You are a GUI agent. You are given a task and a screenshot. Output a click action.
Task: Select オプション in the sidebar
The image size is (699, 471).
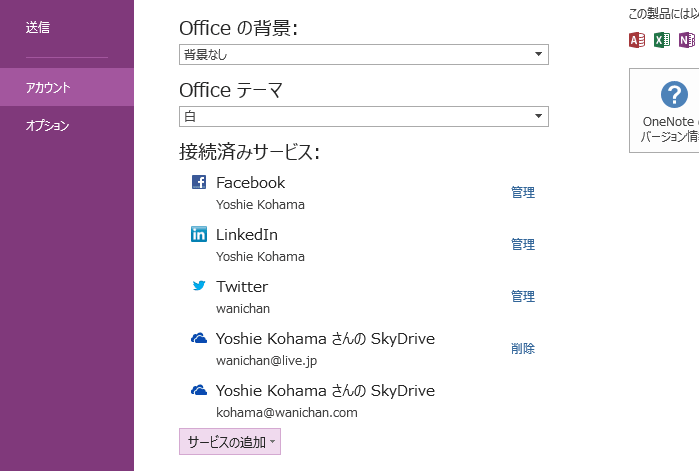47,126
